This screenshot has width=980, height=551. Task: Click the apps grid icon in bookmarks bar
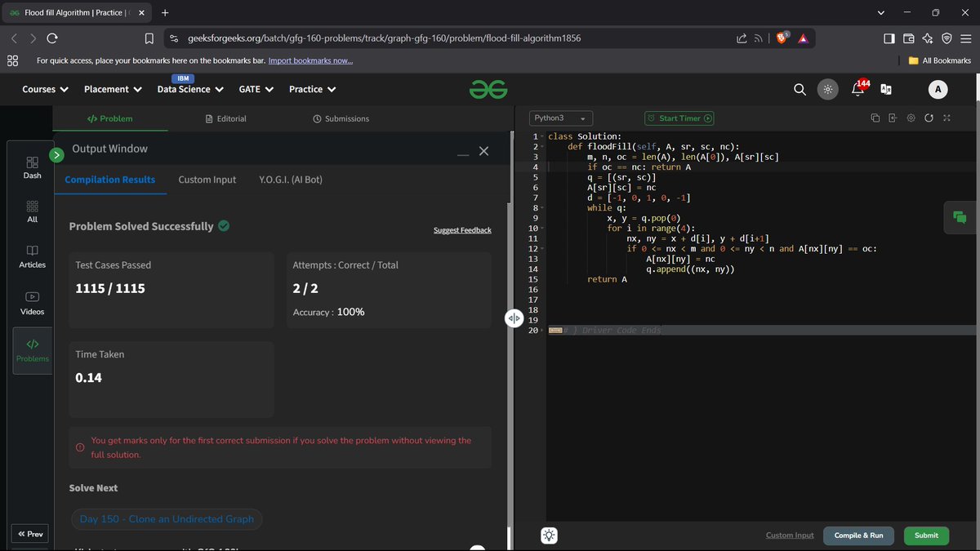point(12,60)
